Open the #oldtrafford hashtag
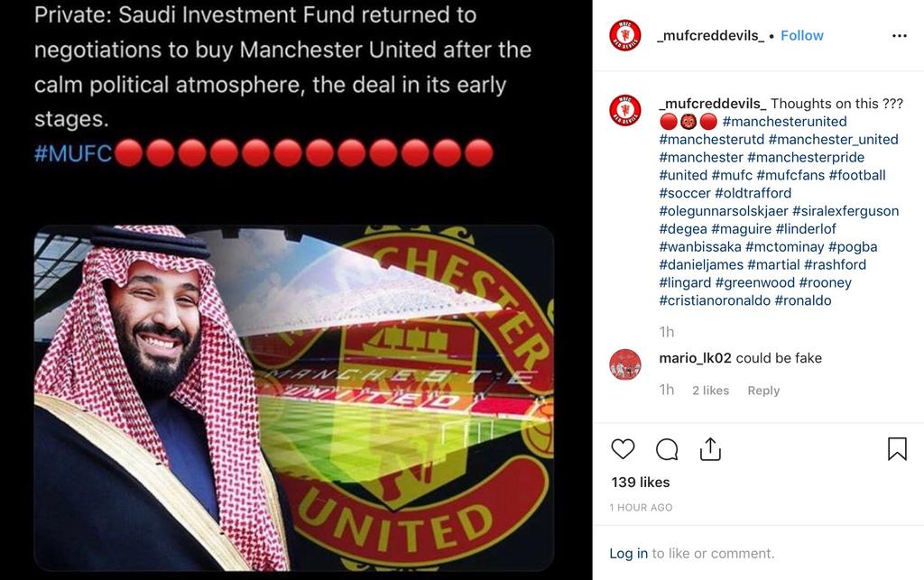This screenshot has width=924, height=580. point(753,193)
